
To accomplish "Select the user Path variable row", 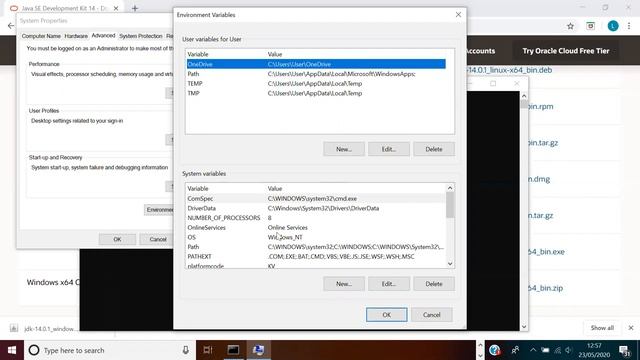I will click(x=316, y=74).
